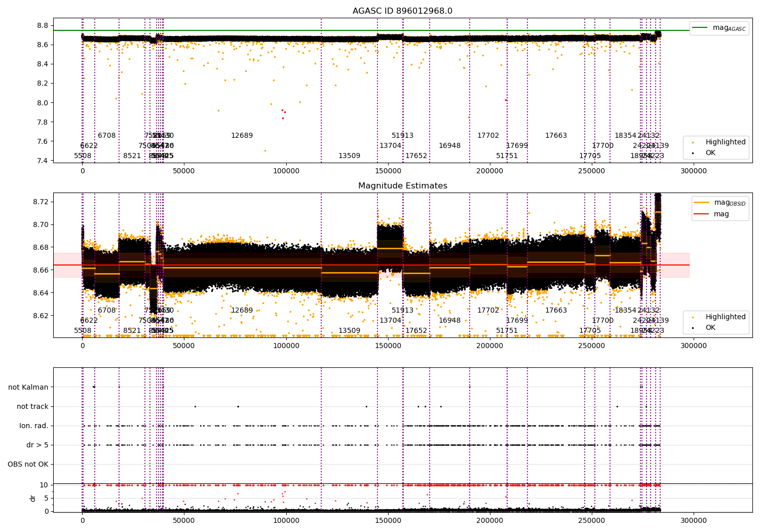Click the 8.72 y-axis tick in the middle plot
760x532 pixels.
coord(41,202)
